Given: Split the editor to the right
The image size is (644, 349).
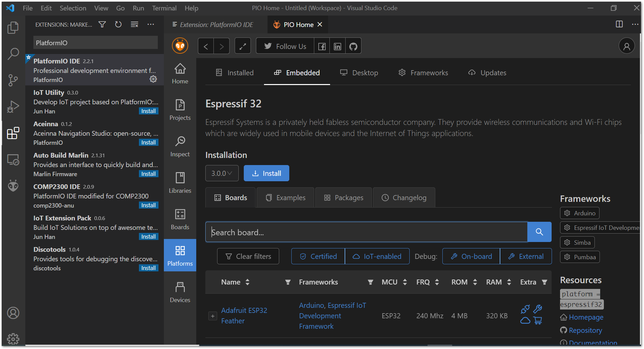Looking at the screenshot, I should point(619,24).
